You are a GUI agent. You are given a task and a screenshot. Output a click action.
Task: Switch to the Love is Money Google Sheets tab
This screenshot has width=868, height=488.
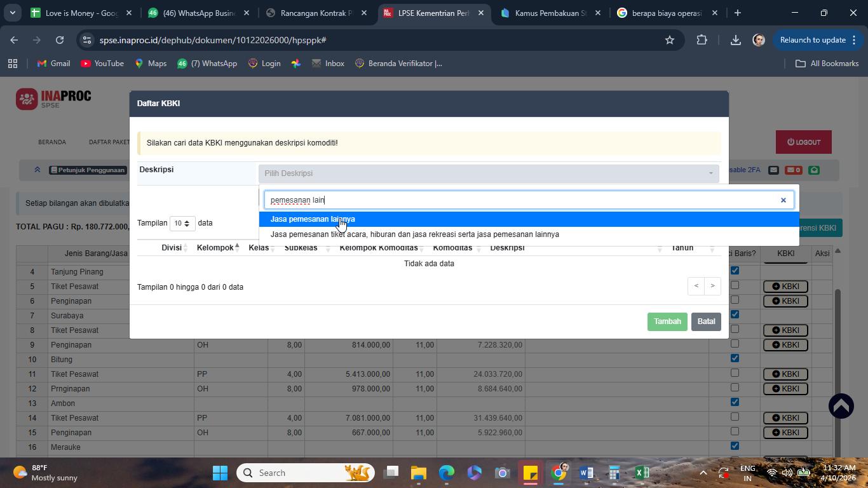pos(81,13)
